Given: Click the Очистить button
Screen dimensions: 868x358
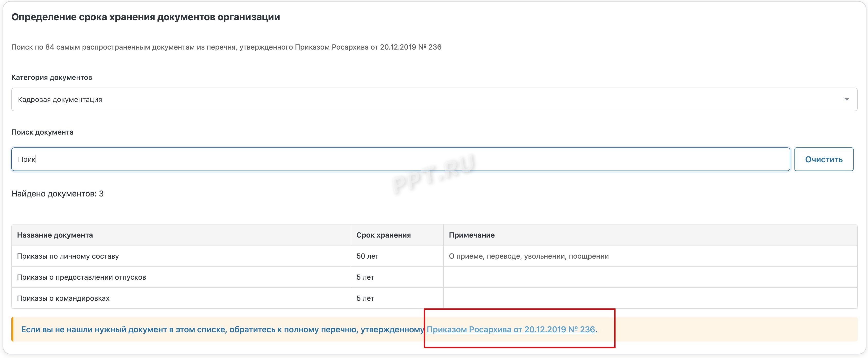Looking at the screenshot, I should pyautogui.click(x=824, y=159).
